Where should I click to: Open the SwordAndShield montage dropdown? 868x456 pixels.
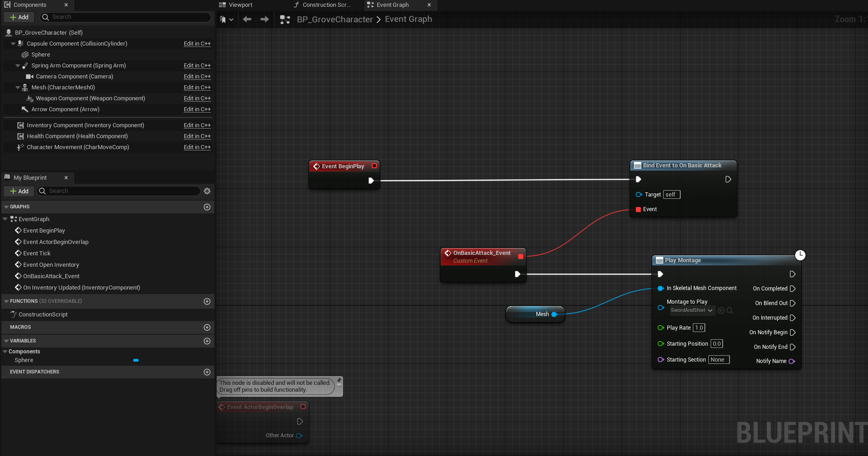tap(691, 310)
